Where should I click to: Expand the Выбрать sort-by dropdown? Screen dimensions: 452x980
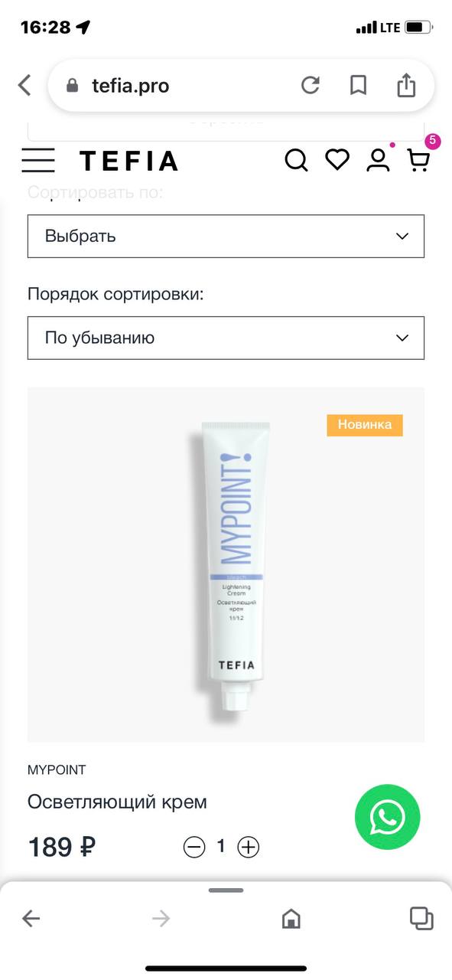(226, 236)
